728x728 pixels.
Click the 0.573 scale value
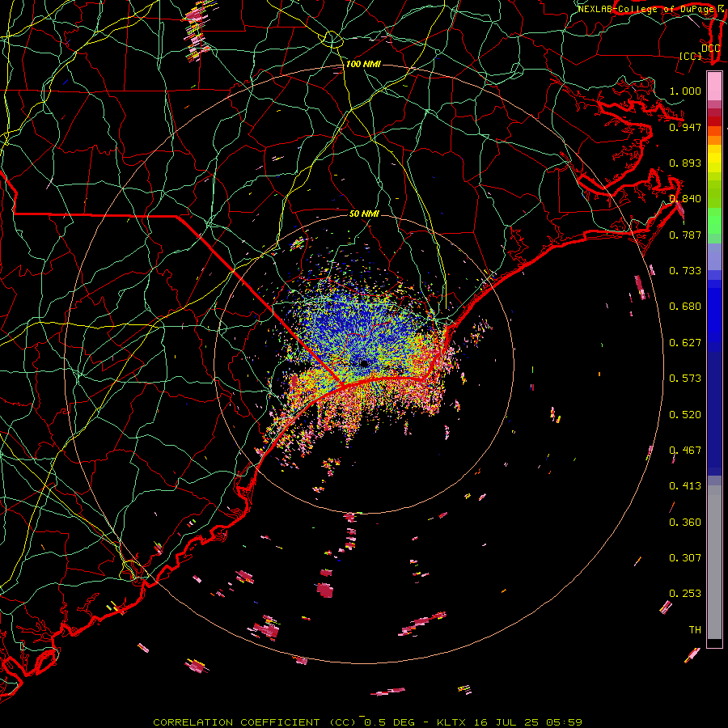click(685, 379)
